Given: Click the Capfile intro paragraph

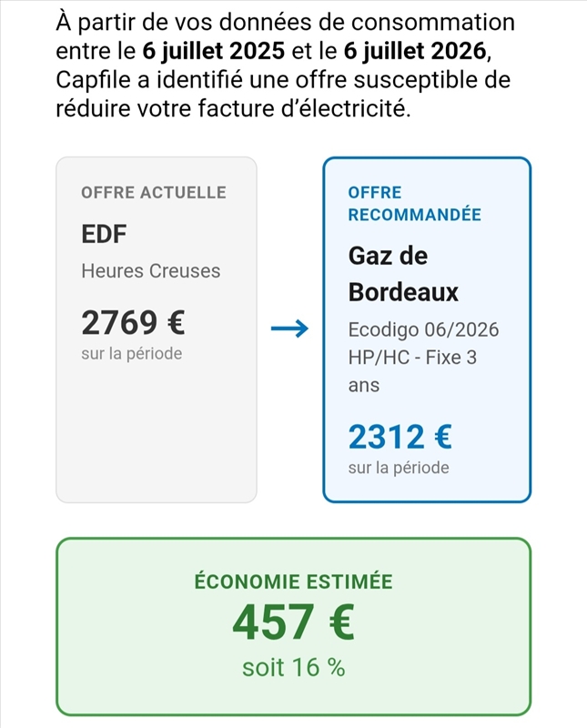Looking at the screenshot, I should click(285, 65).
